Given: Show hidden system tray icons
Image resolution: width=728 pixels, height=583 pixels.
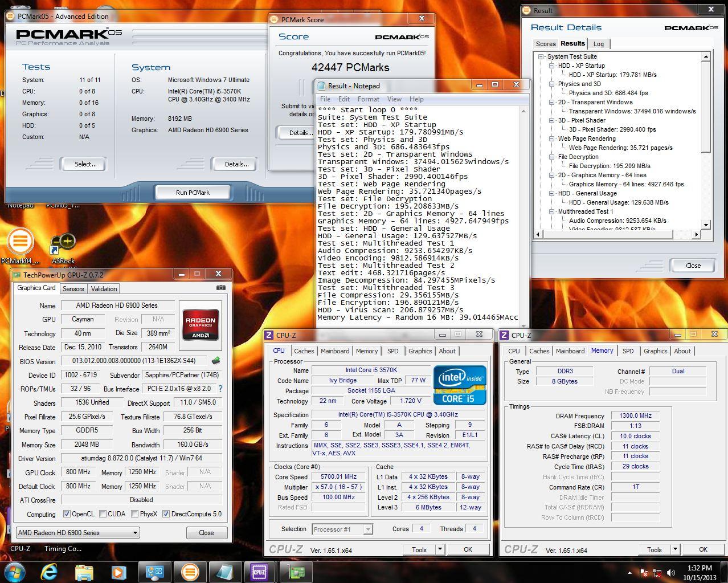Looking at the screenshot, I should [629, 573].
